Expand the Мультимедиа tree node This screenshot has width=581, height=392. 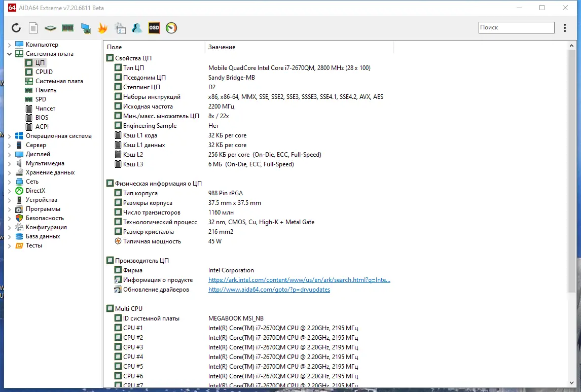tap(9, 163)
